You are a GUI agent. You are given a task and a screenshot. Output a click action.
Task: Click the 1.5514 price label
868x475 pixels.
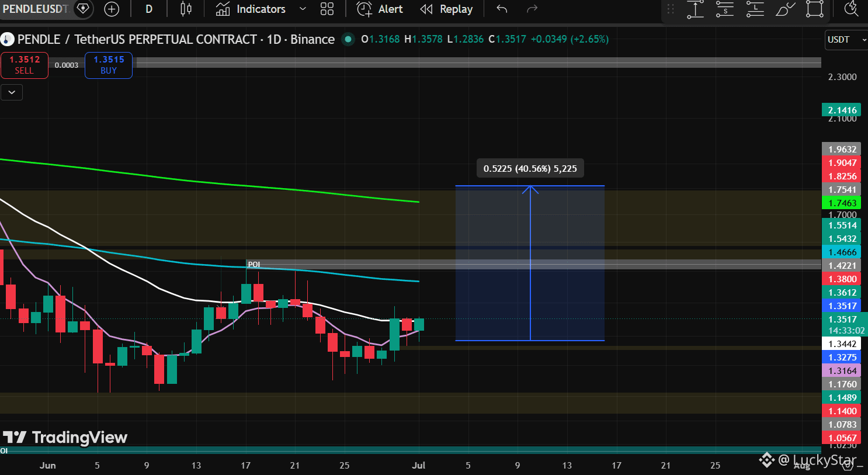click(x=841, y=225)
